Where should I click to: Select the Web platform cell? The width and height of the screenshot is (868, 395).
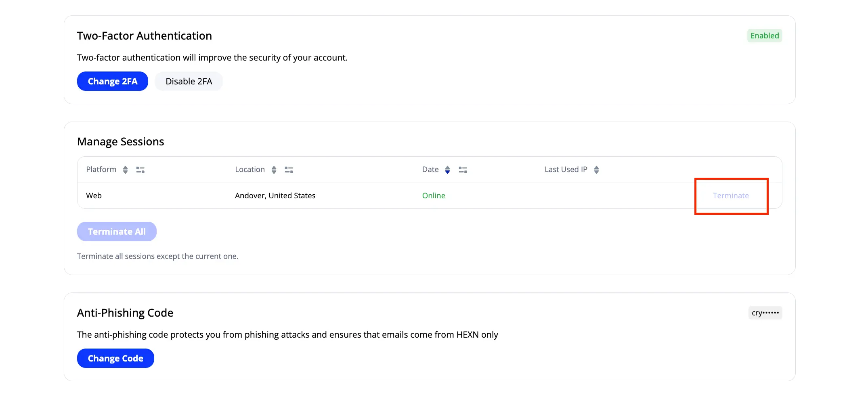click(x=94, y=195)
